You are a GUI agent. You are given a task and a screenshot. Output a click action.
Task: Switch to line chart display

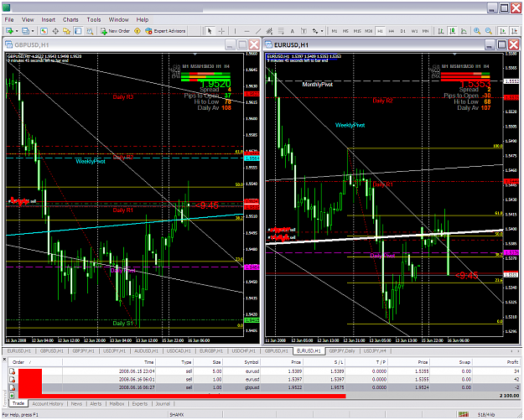tap(464, 31)
